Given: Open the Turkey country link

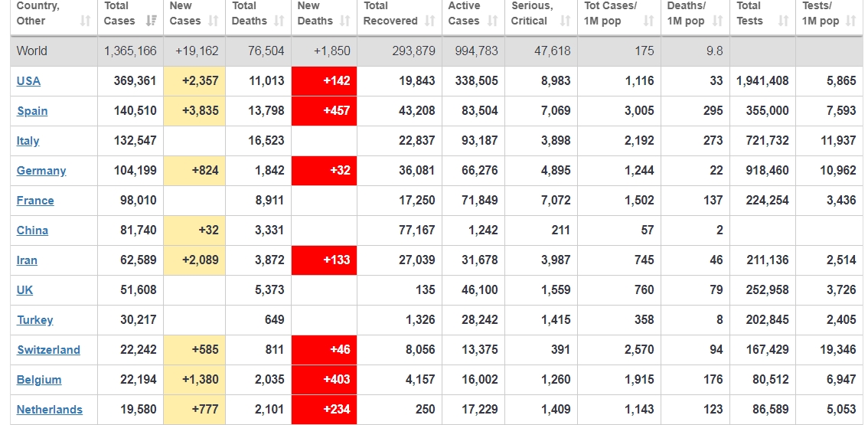Looking at the screenshot, I should [35, 320].
